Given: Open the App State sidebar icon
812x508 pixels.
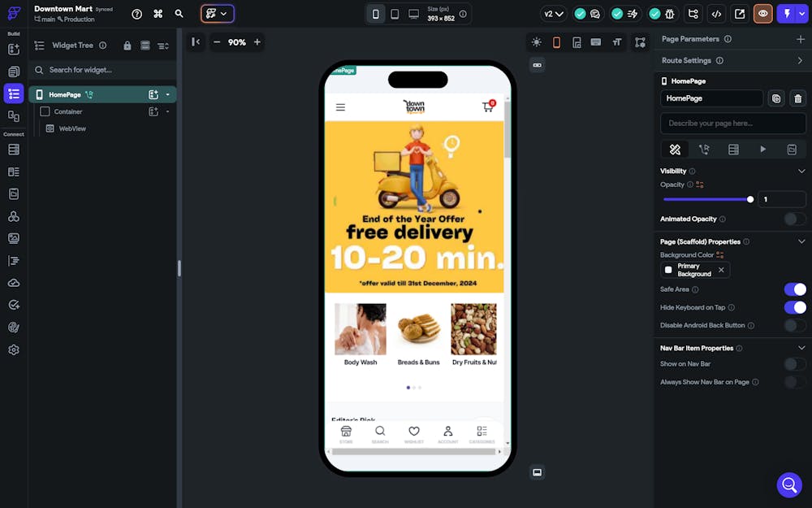Looking at the screenshot, I should [14, 194].
